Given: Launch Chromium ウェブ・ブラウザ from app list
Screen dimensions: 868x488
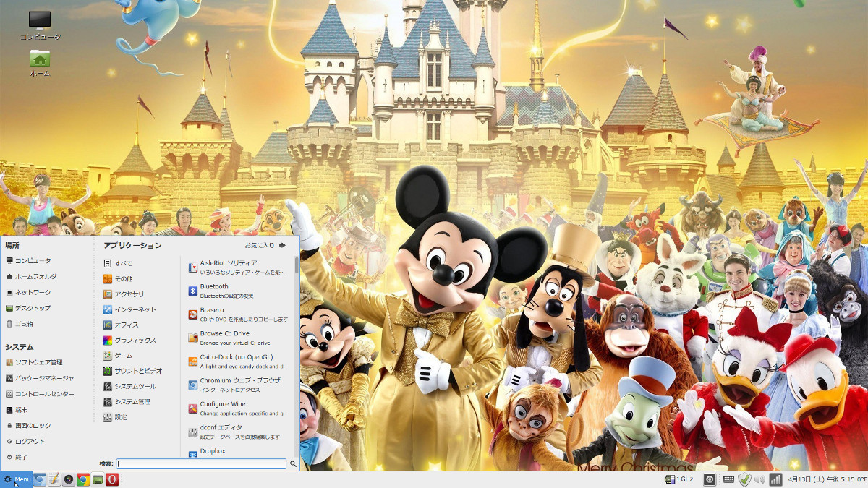Looking at the screenshot, I should click(x=238, y=385).
